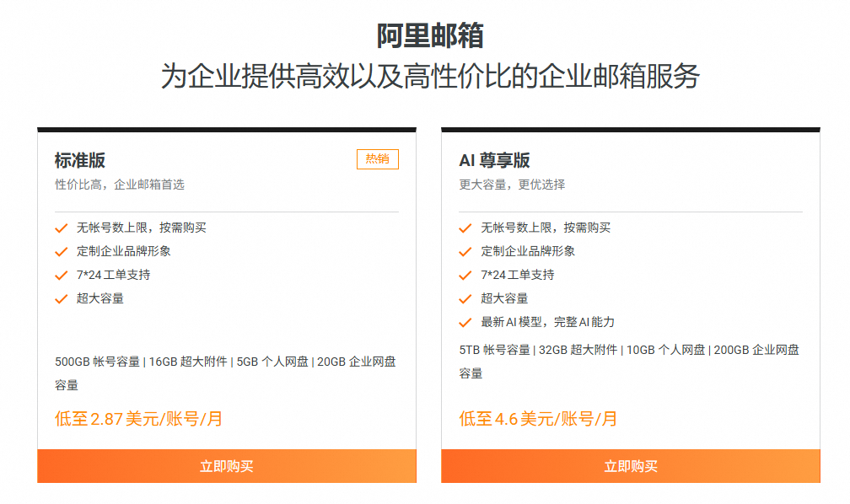The width and height of the screenshot is (850, 504).
Task: Click 5TB 帐号容量 specification text
Action: [494, 350]
